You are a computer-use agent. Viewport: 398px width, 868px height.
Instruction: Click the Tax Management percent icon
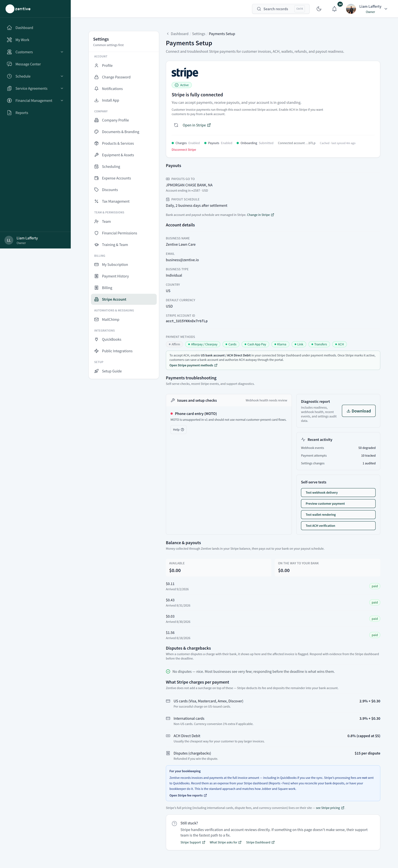(96, 201)
